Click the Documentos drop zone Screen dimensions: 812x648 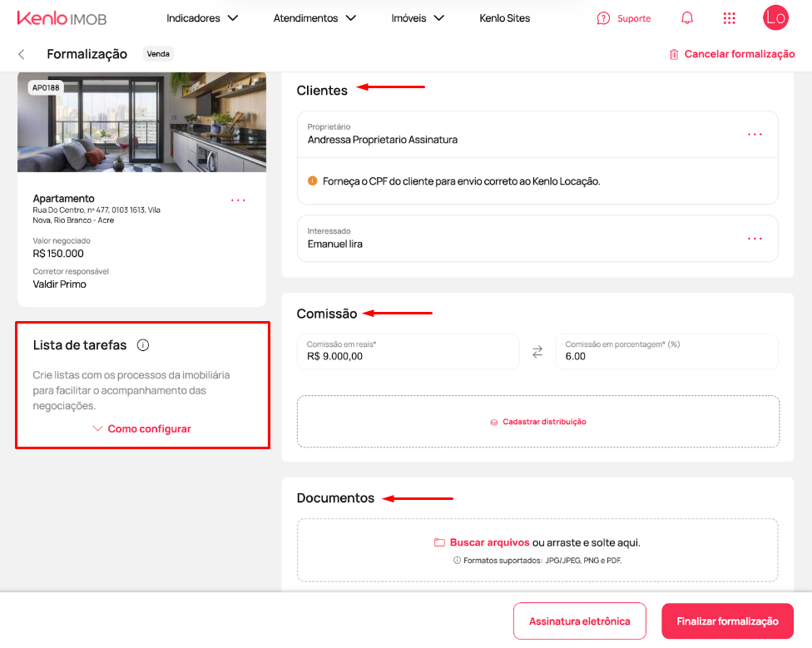click(537, 550)
